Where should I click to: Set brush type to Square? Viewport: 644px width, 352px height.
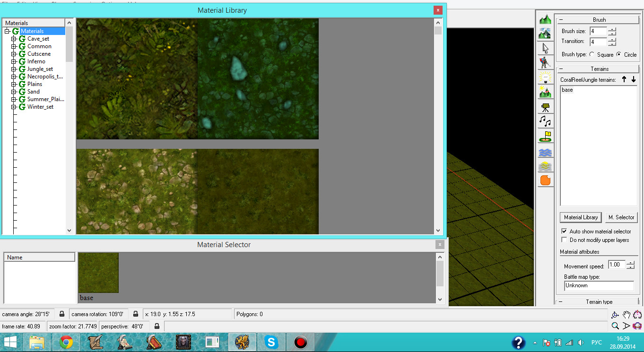(x=592, y=54)
